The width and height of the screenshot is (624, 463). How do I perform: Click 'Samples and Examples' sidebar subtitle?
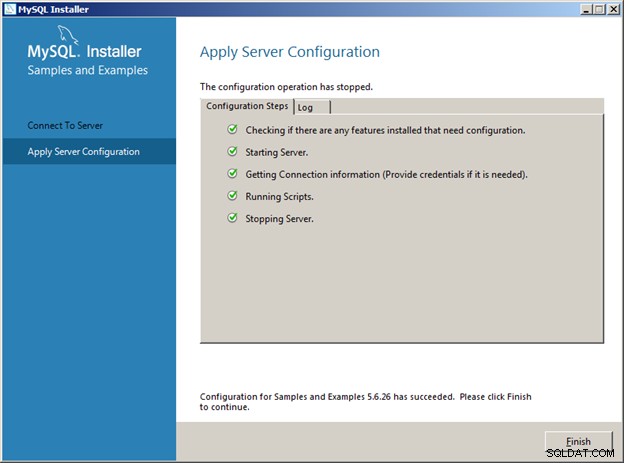coord(88,70)
